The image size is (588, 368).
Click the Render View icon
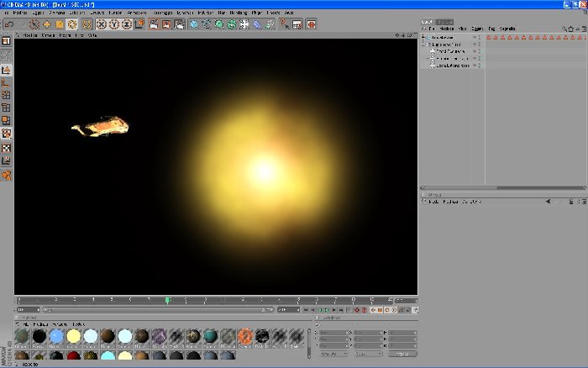click(154, 24)
